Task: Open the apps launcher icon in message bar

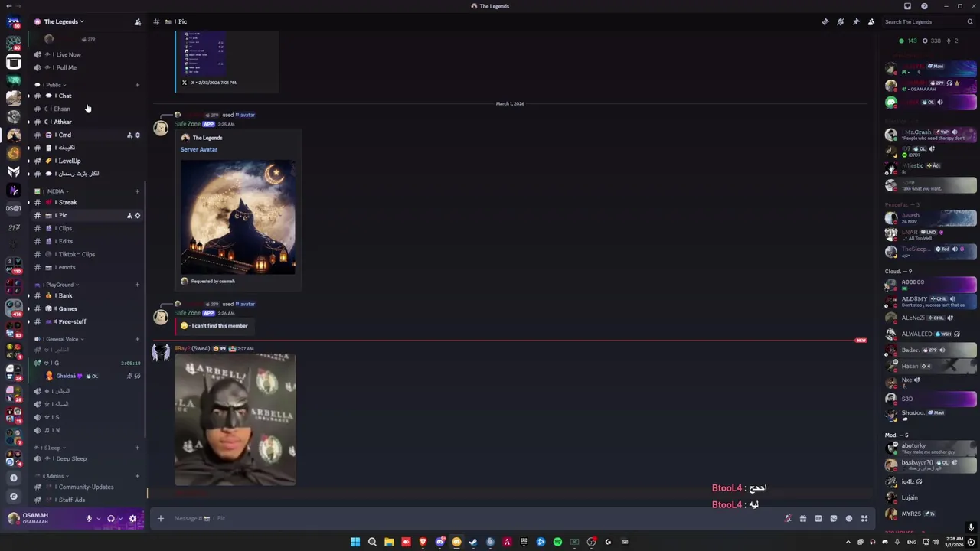Action: [x=864, y=519]
